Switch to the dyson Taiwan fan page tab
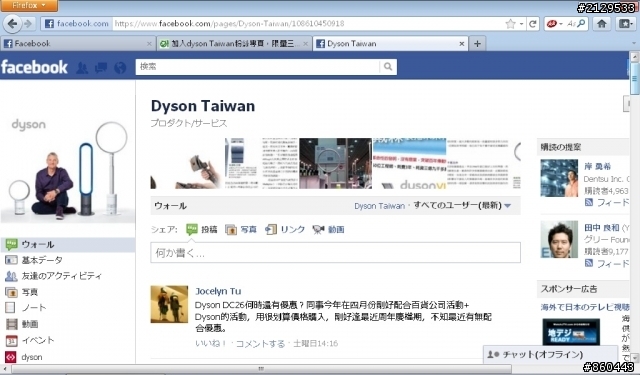The height and width of the screenshot is (375, 640). coord(234,43)
